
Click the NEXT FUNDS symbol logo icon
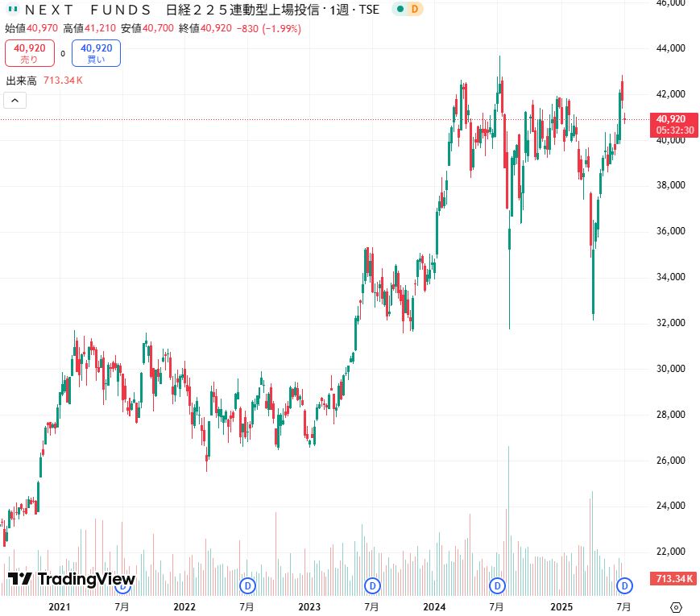pyautogui.click(x=13, y=10)
